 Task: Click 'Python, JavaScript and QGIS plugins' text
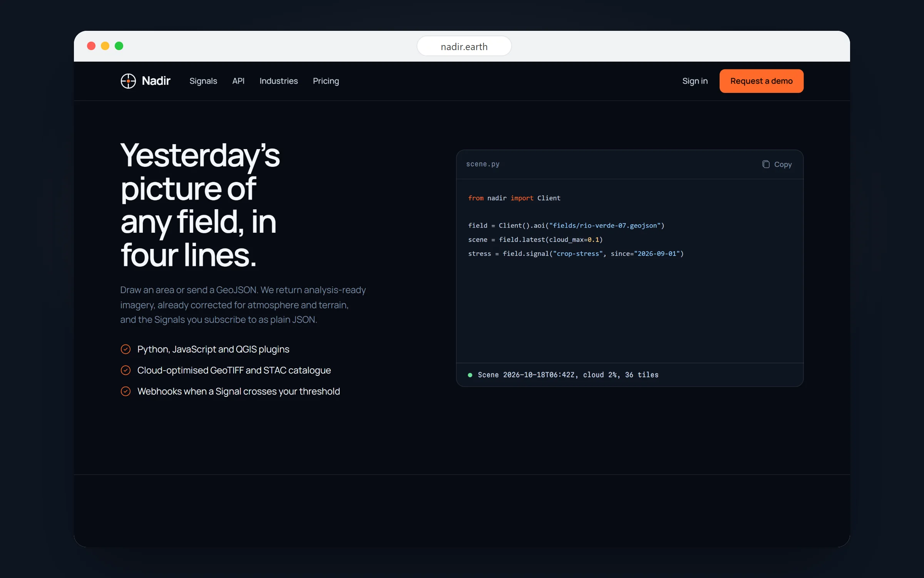213,349
